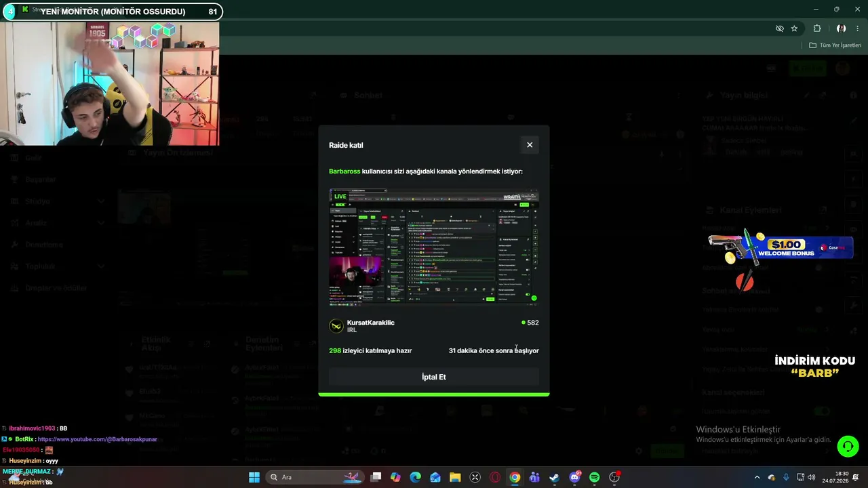Open the Tüm Yer İşaretleri bookmarks folder
The image size is (868, 488).
[835, 45]
